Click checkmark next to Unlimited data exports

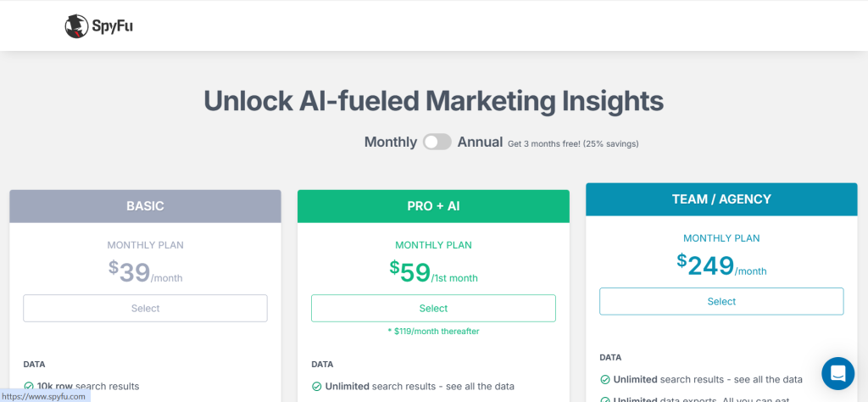[604, 399]
